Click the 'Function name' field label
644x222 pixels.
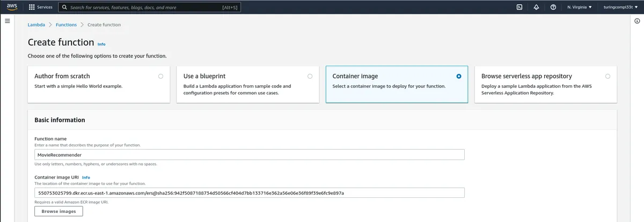(50, 139)
